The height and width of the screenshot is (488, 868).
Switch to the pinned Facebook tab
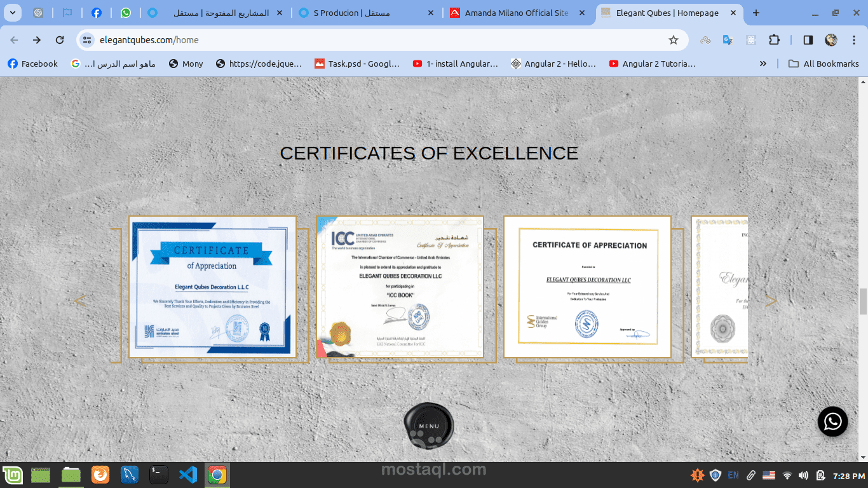pos(97,13)
